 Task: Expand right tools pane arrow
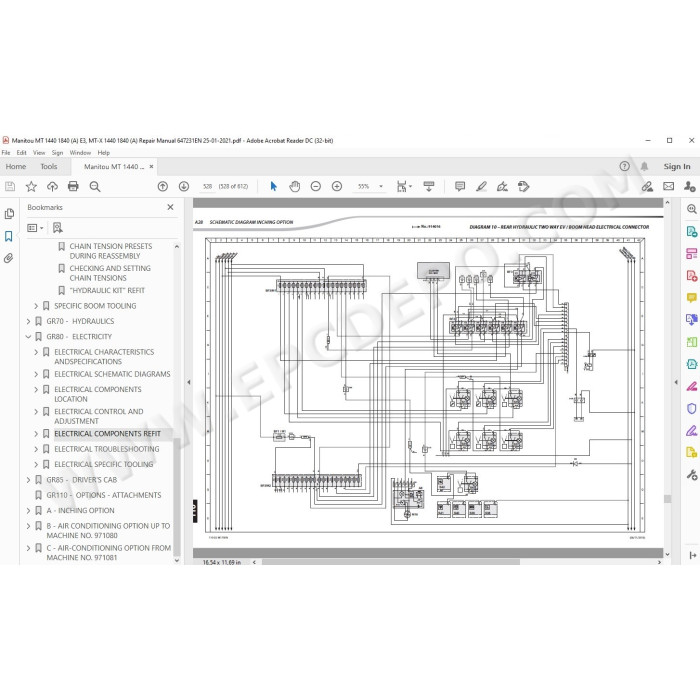coord(676,382)
